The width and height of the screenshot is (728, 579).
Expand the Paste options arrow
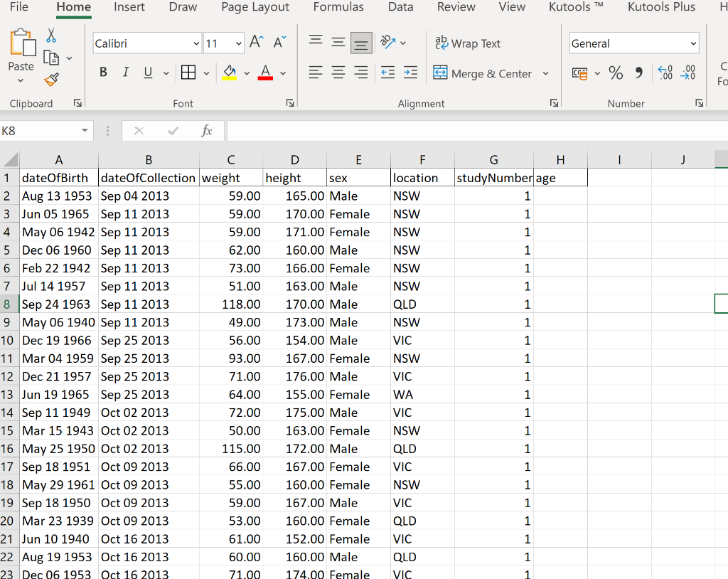point(21,80)
